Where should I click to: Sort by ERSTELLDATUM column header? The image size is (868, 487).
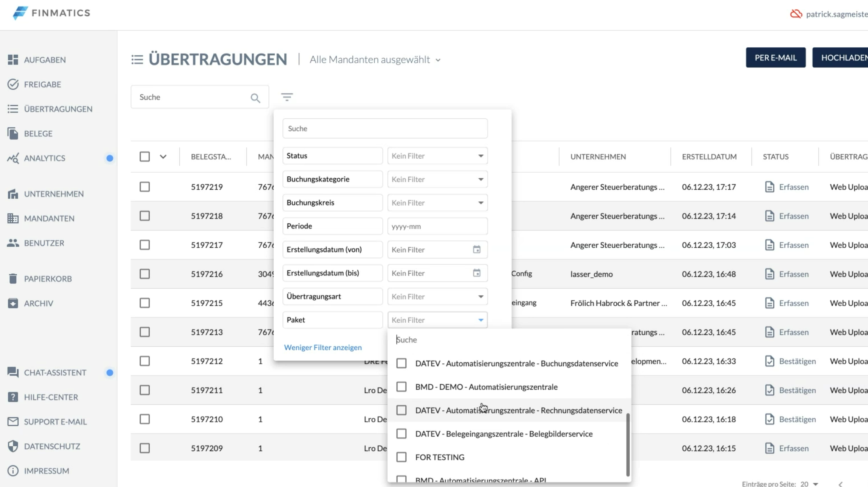(x=709, y=157)
